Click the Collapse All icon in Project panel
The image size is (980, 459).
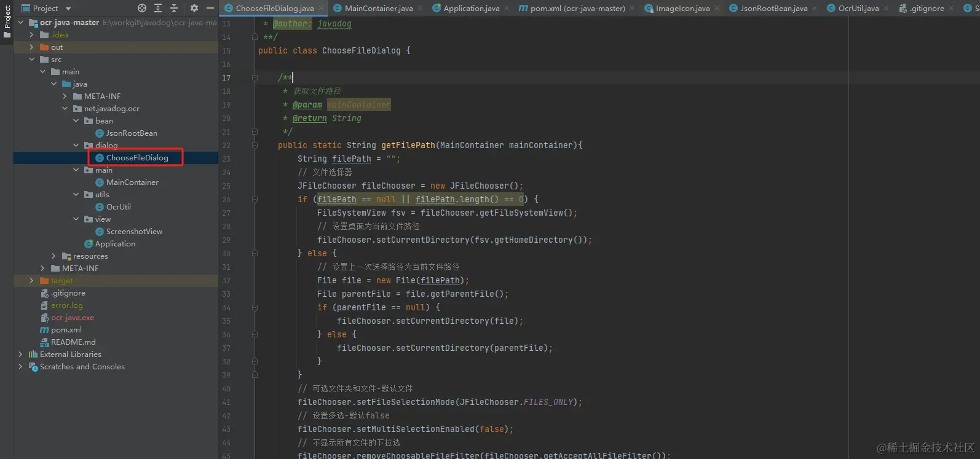point(174,8)
